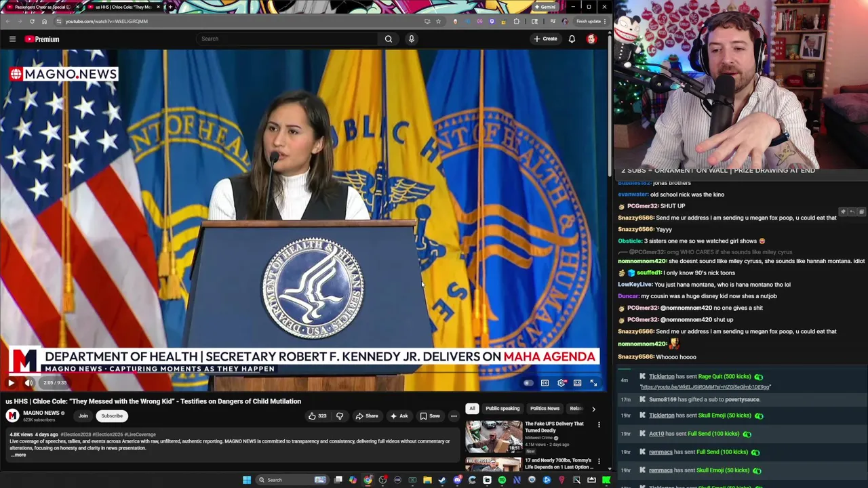868x488 pixels.
Task: Show more filter chips with right chevron
Action: point(593,409)
